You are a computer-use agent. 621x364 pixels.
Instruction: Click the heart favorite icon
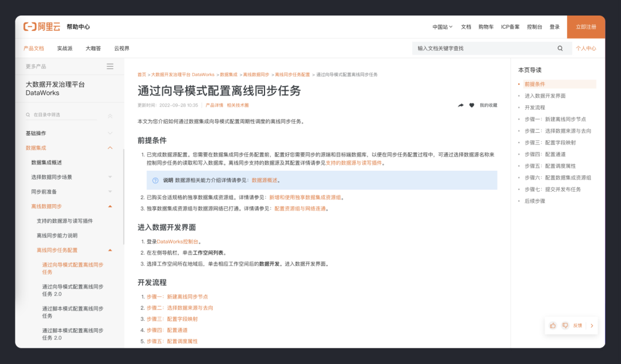471,105
